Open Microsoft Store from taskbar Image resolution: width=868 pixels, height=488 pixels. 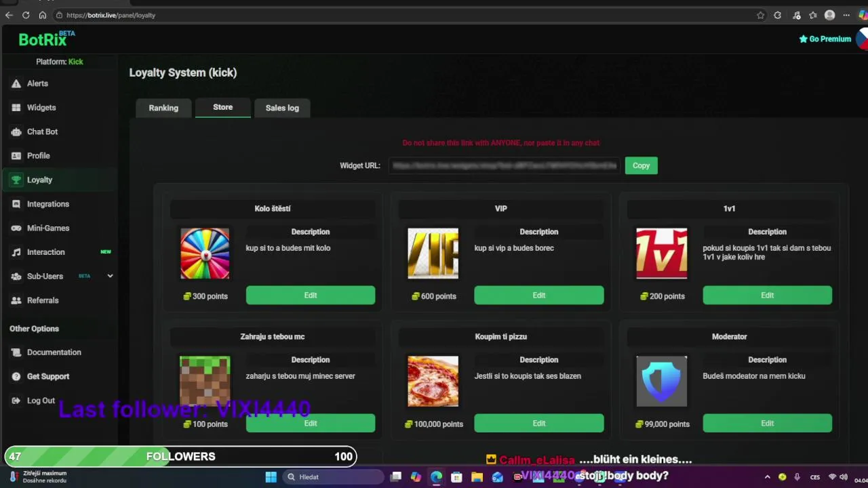click(x=456, y=476)
